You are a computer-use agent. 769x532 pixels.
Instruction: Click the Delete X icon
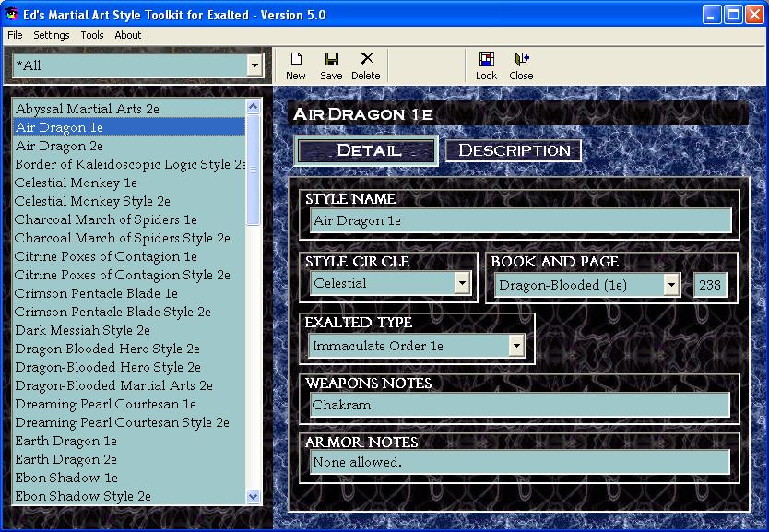pos(366,58)
